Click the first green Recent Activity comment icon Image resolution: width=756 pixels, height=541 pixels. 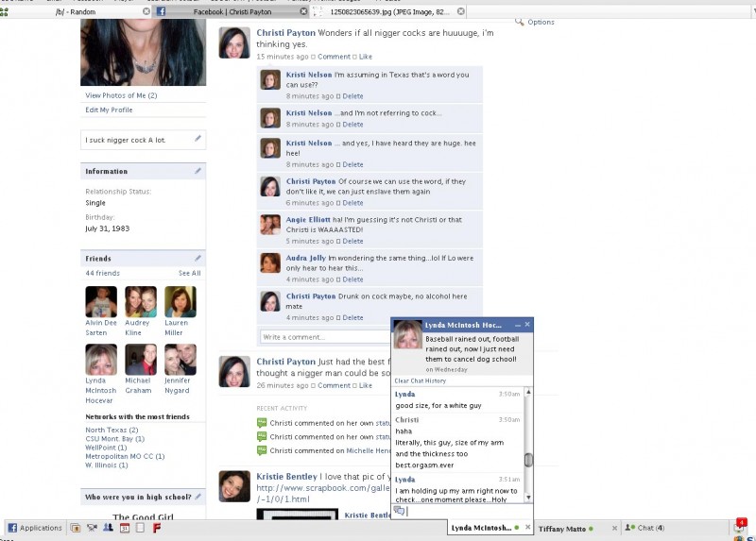click(x=262, y=423)
